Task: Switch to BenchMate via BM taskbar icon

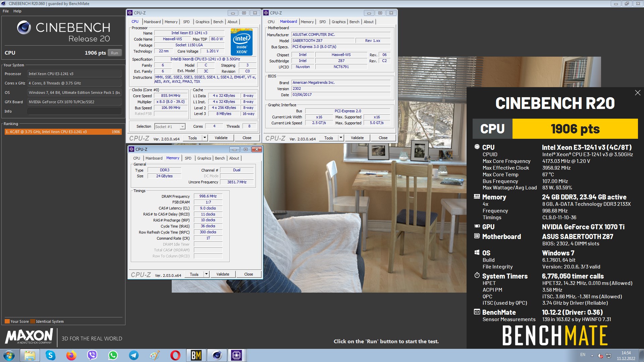Action: tap(196, 355)
